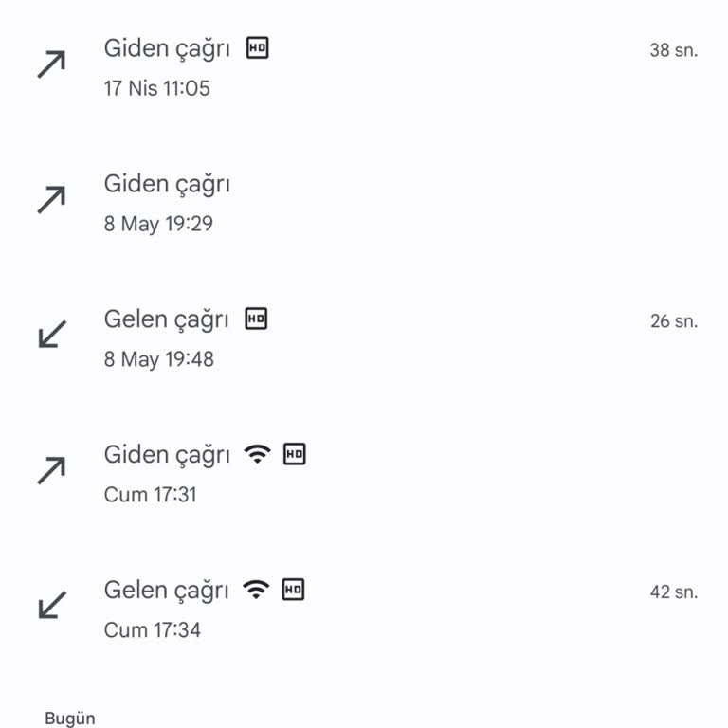Viewport: 728px width, 728px height.
Task: Open the 38 sn. call duration
Action: coord(673,51)
